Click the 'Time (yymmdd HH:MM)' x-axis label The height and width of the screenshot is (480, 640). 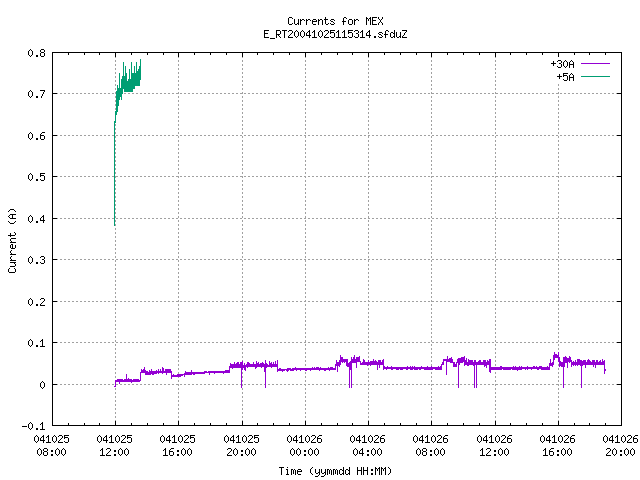(335, 471)
